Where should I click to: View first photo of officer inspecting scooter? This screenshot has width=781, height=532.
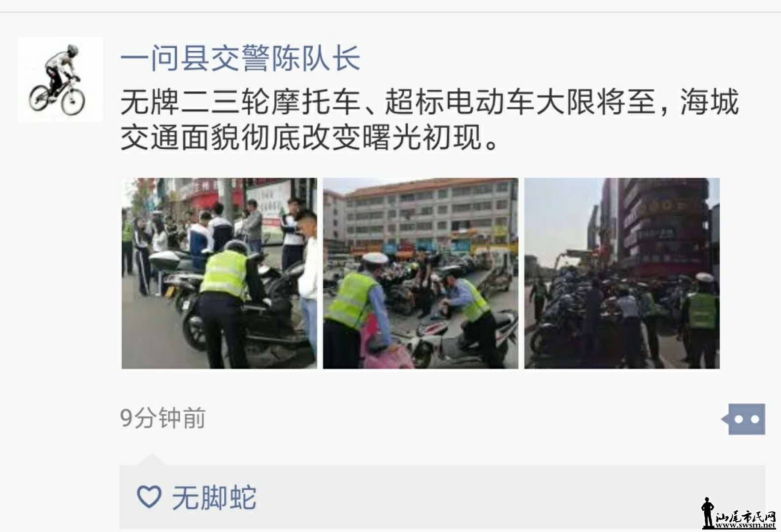(x=219, y=273)
